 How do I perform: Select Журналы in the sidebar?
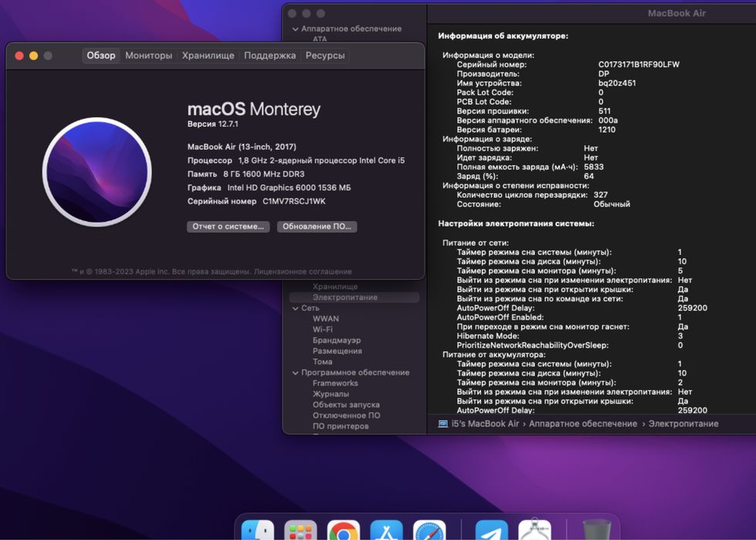331,394
